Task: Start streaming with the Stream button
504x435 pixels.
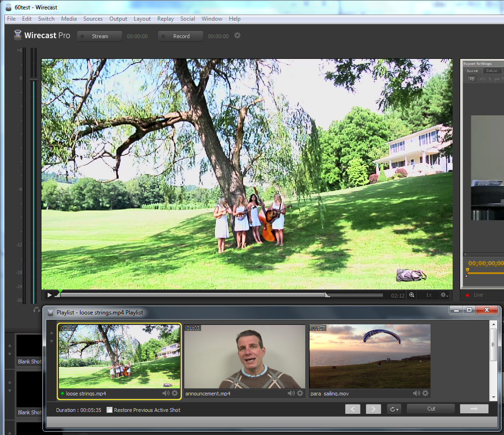Action: 99,36
